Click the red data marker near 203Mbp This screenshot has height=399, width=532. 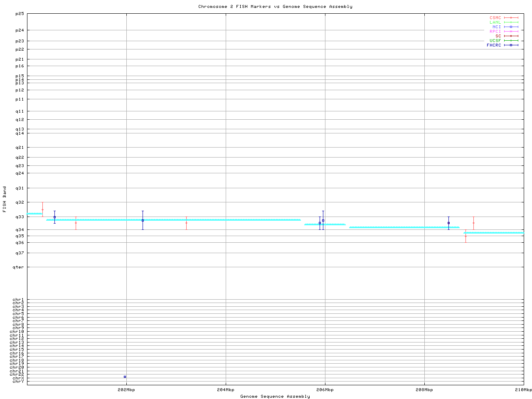(186, 223)
